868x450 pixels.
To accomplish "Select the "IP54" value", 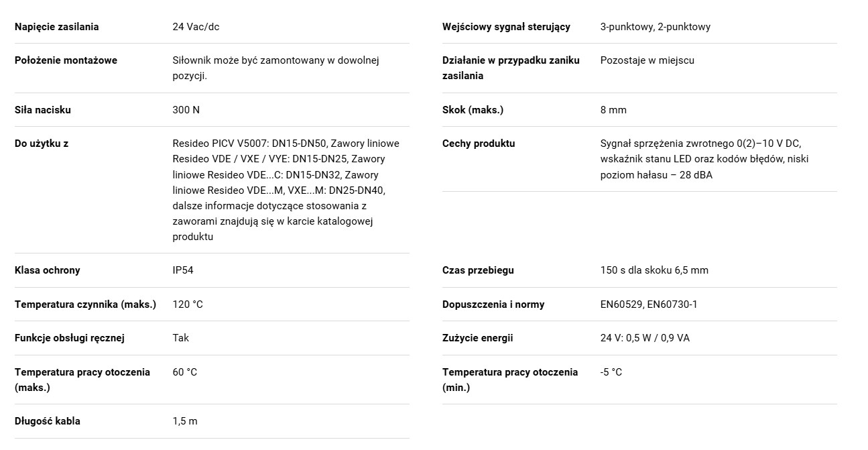I will [x=183, y=270].
